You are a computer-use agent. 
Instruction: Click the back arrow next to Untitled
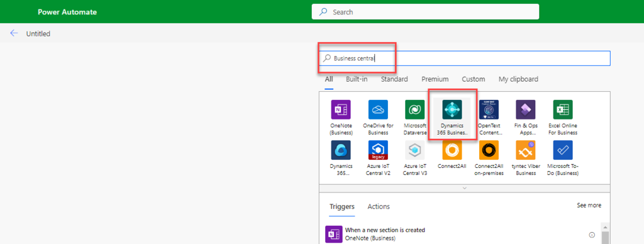[x=14, y=33]
